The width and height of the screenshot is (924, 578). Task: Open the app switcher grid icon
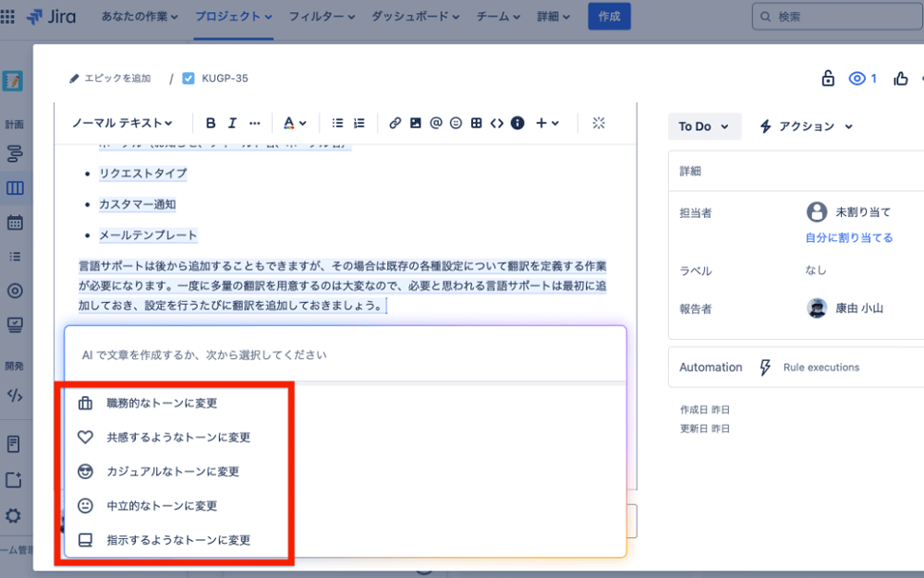7,16
